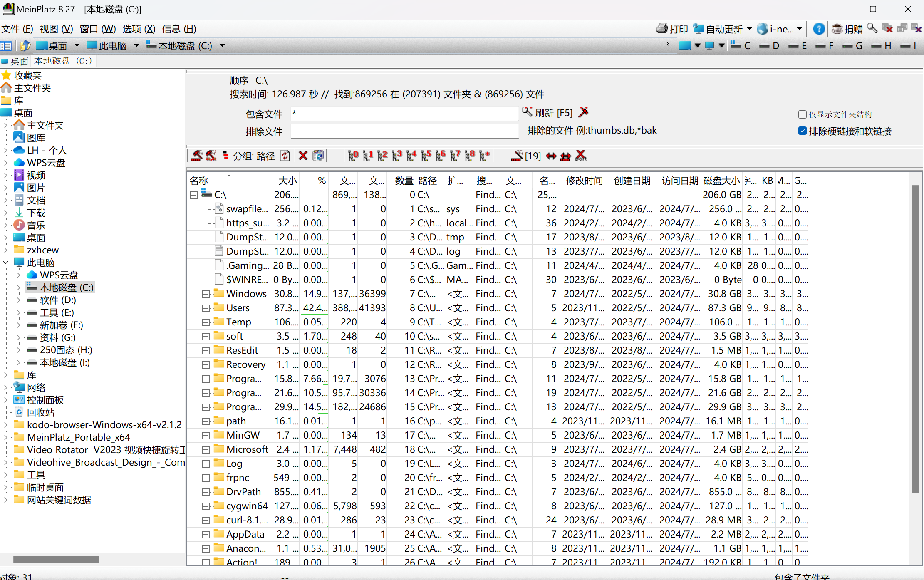Switch to drive D in drive toolbar

pyautogui.click(x=770, y=46)
